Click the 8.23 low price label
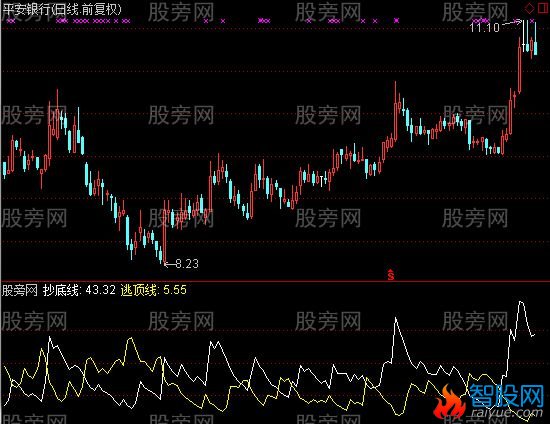The image size is (550, 424). tap(187, 263)
